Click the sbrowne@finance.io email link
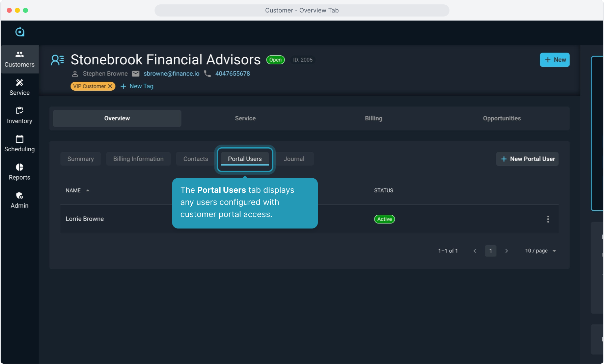This screenshot has height=364, width=604. 171,73
